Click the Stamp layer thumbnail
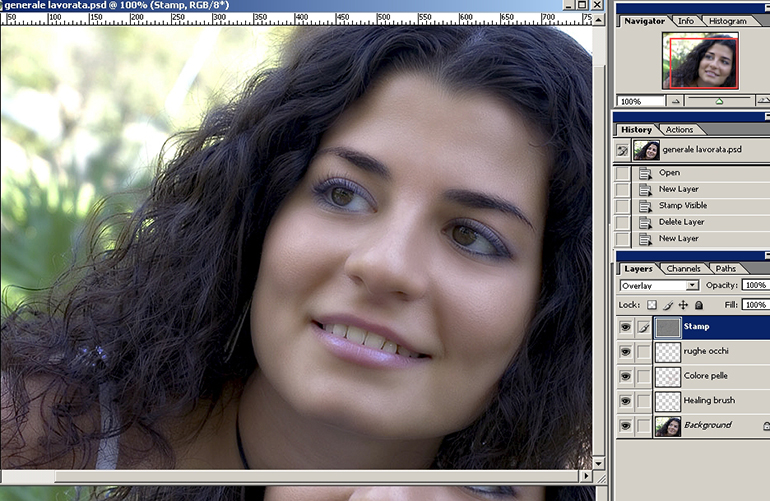The image size is (770, 501). coord(668,328)
